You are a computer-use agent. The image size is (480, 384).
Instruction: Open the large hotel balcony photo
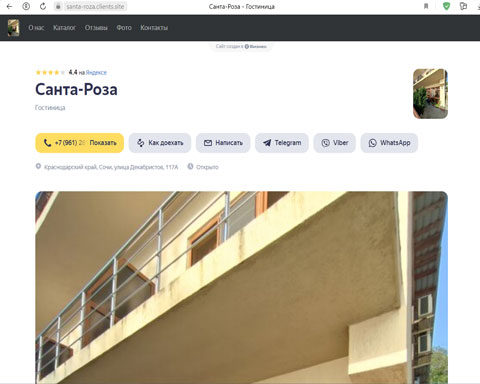point(241,287)
